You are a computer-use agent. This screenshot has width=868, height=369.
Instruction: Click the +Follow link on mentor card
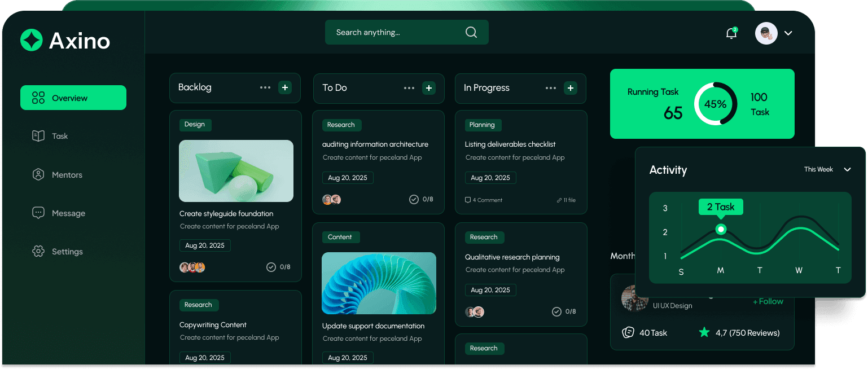tap(768, 301)
